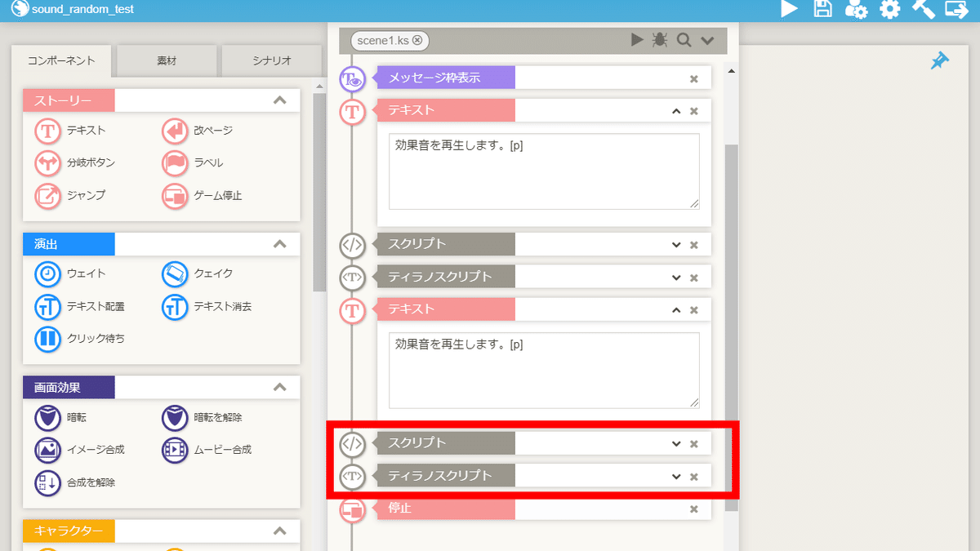Click the project title sound_random_test
Image resolution: width=980 pixels, height=551 pixels.
[x=82, y=10]
